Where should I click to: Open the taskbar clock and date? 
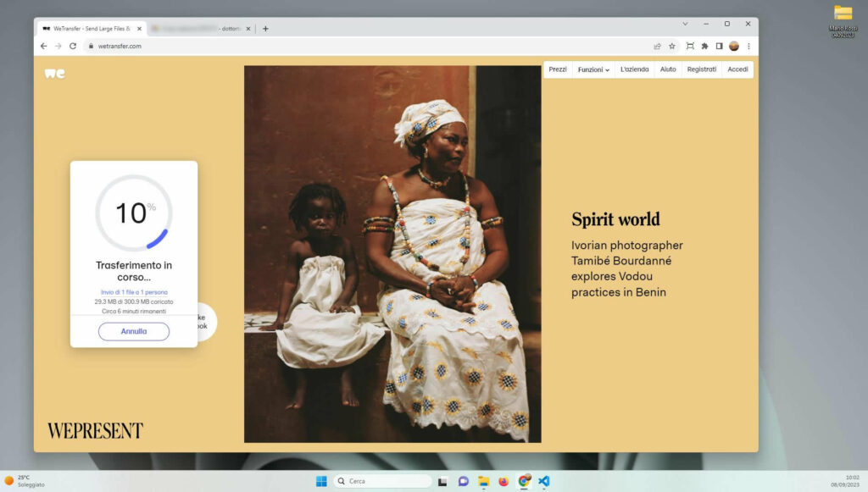(845, 481)
